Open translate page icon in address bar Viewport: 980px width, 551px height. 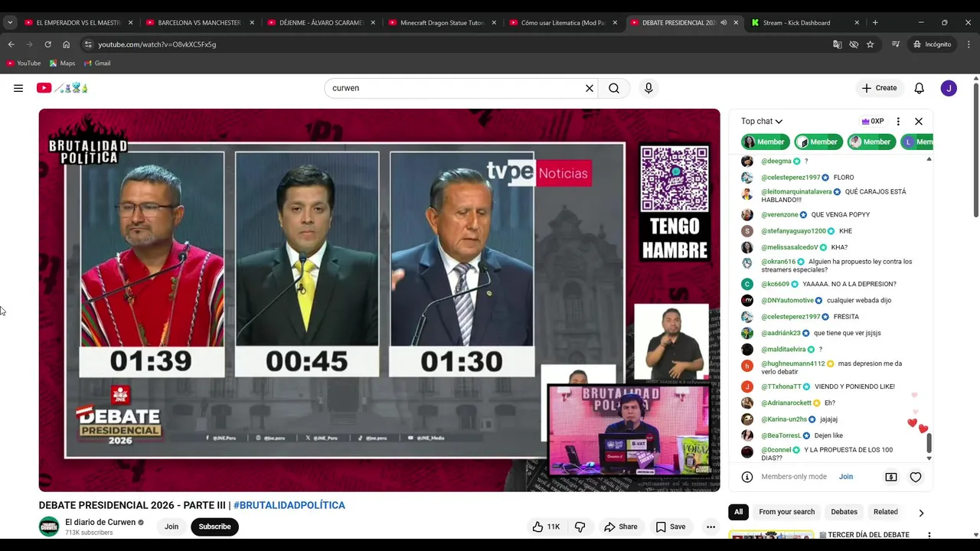point(838,44)
